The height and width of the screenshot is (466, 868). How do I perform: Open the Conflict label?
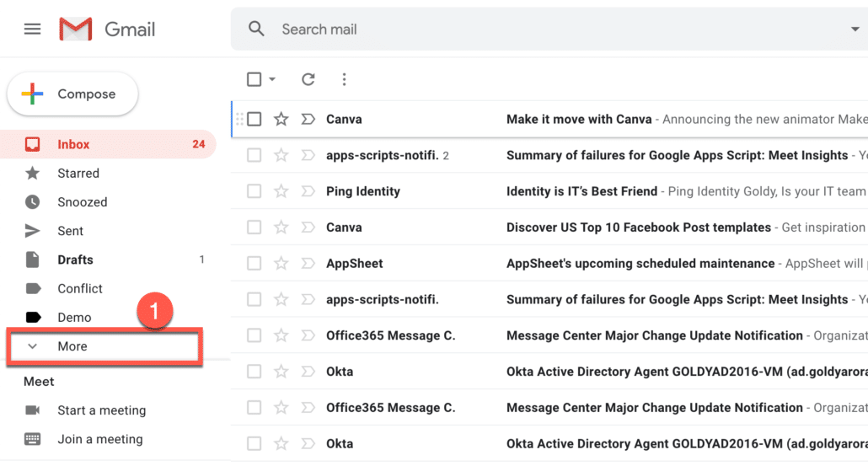pyautogui.click(x=107, y=288)
